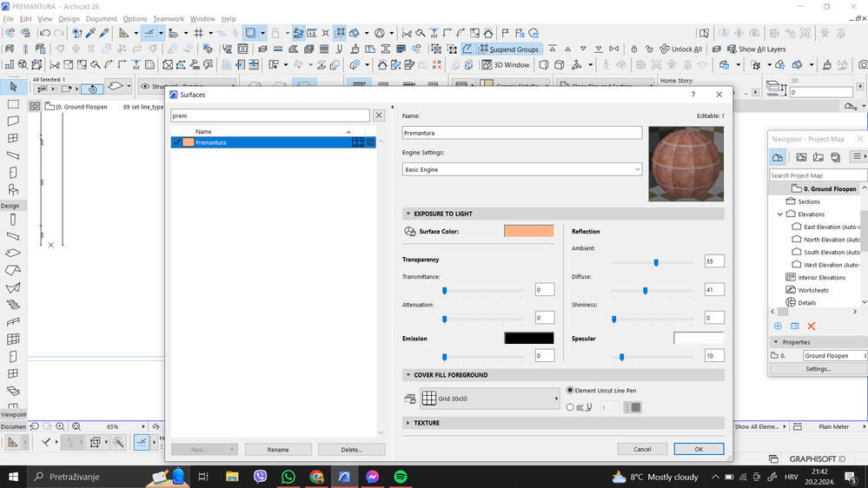Open the WhatsApp taskbar icon

pos(288,477)
